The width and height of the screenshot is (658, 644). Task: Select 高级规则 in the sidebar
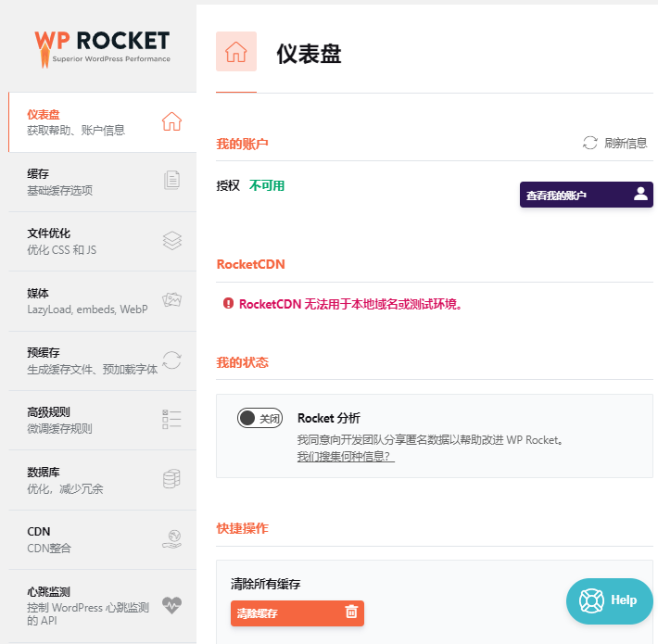point(102,421)
